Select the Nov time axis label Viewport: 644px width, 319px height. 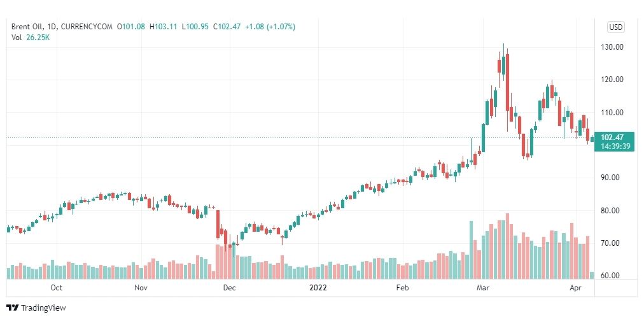coord(141,288)
